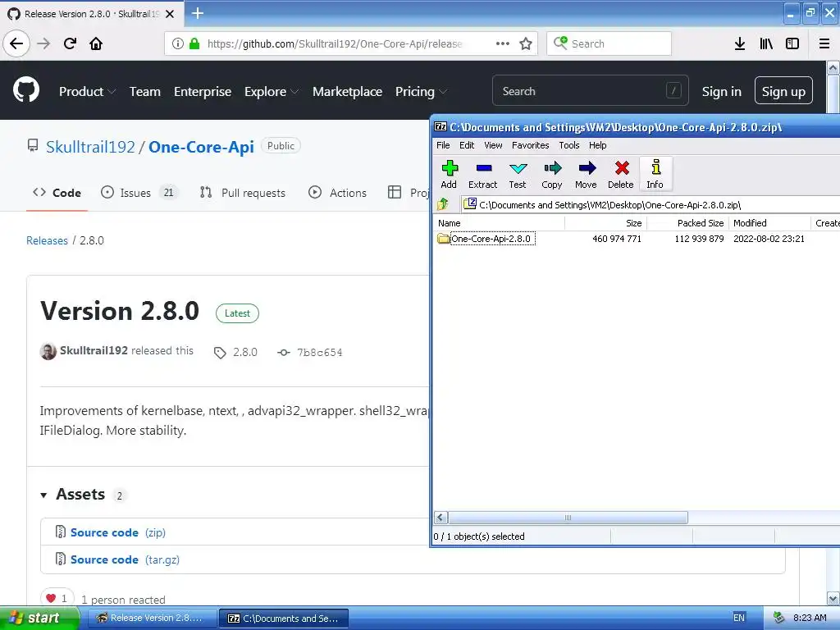Go forward in Firefox
840x630 pixels.
pos(43,43)
